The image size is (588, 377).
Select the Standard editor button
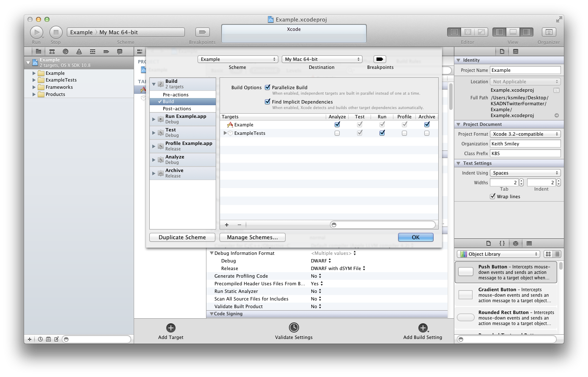(x=454, y=32)
